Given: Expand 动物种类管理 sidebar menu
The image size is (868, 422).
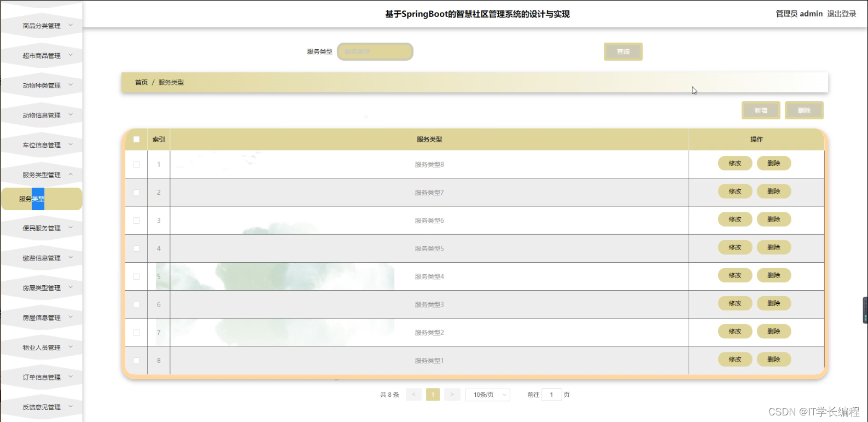Looking at the screenshot, I should tap(42, 85).
